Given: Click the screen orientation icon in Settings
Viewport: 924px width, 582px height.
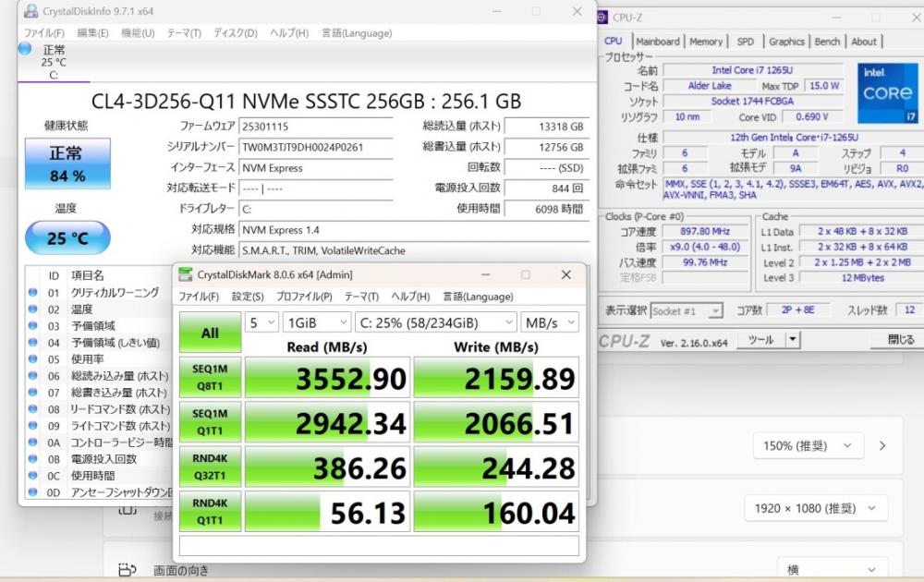Looking at the screenshot, I should tap(127, 570).
